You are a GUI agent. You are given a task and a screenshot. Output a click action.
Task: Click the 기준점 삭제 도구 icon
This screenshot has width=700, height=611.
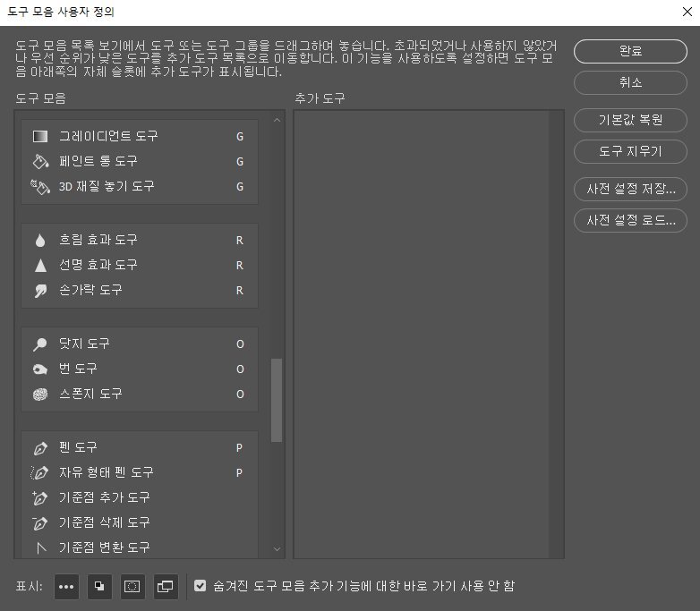coord(39,522)
